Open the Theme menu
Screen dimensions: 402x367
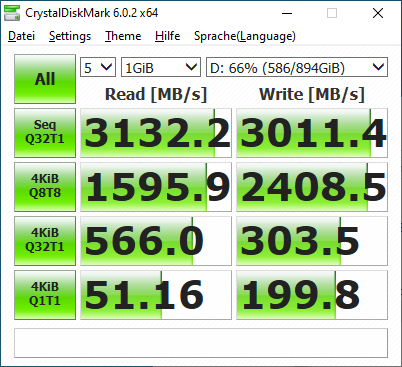tap(123, 36)
